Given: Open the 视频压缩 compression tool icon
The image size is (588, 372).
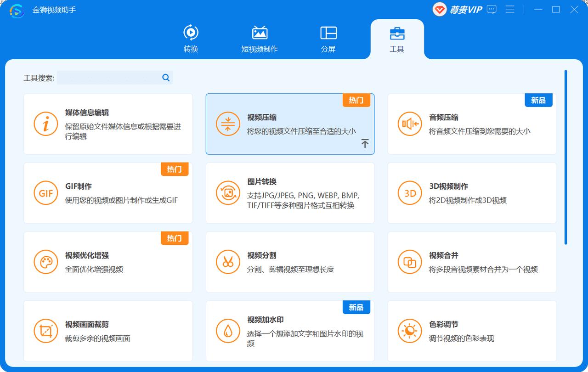Looking at the screenshot, I should click(x=227, y=124).
